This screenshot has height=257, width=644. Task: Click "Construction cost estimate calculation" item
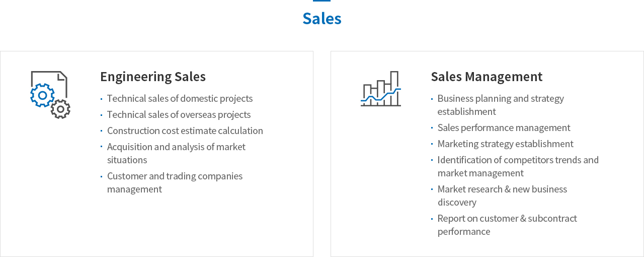(x=185, y=131)
